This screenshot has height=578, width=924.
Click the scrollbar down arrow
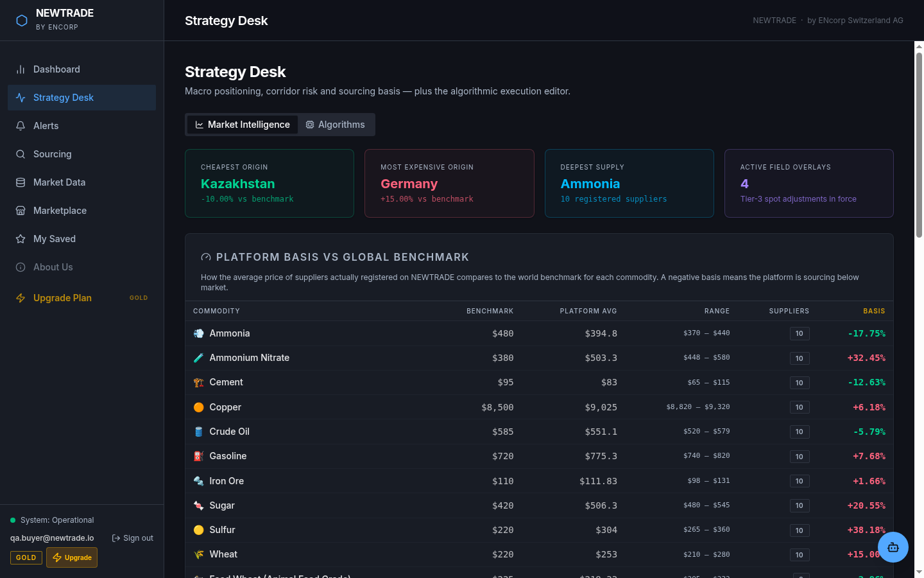(919, 572)
